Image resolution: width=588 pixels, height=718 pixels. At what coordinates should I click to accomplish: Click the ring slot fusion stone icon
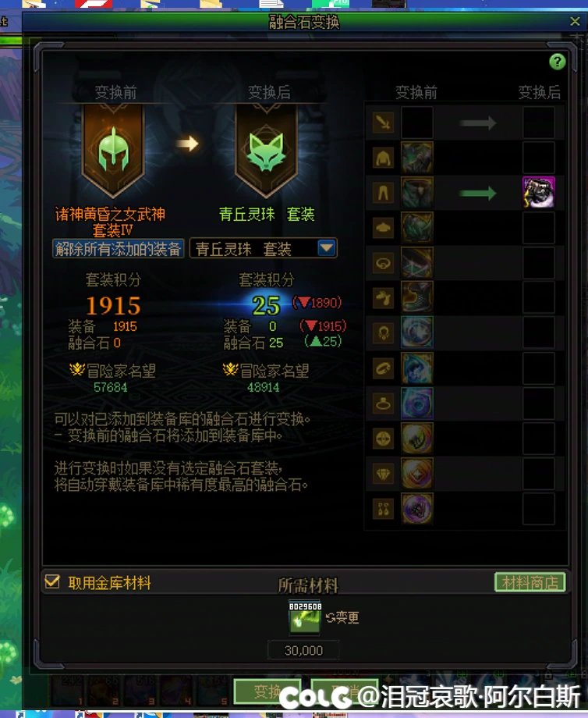(x=417, y=403)
